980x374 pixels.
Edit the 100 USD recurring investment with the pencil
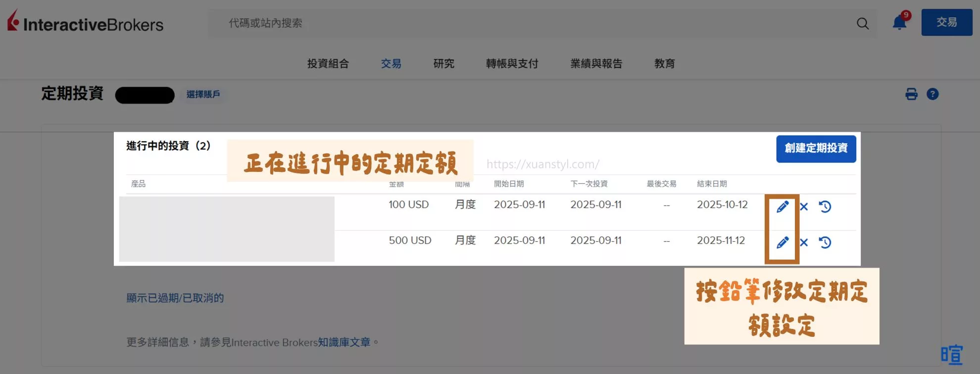point(783,207)
